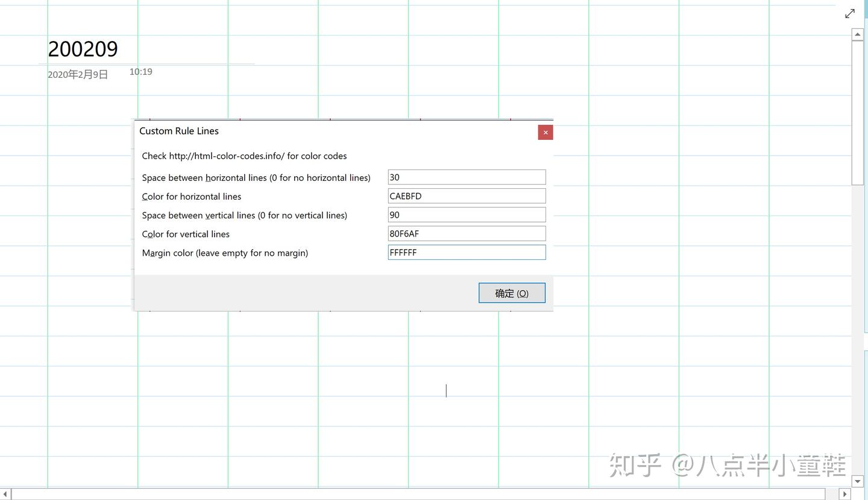Close the Custom Rule Lines dialog
This screenshot has height=500, width=868.
545,132
